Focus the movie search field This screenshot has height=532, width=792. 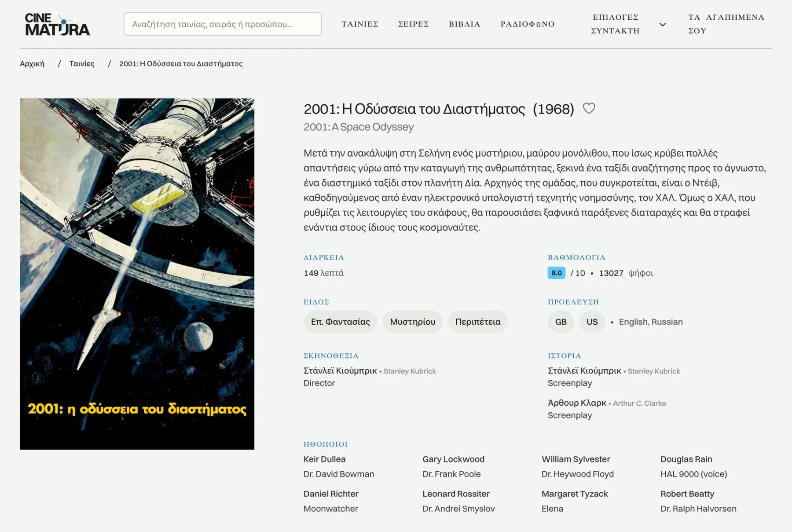(x=223, y=24)
